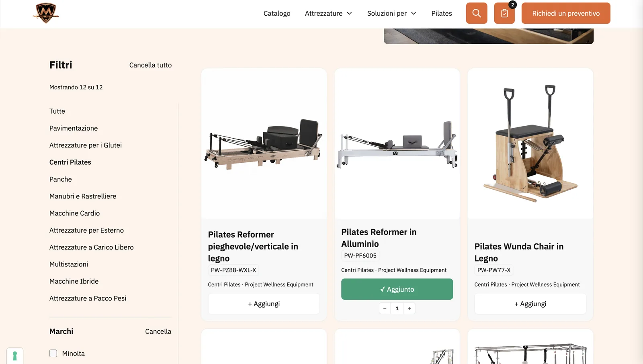Select Attrezzature per Esterno filter
The width and height of the screenshot is (643, 364).
click(86, 230)
